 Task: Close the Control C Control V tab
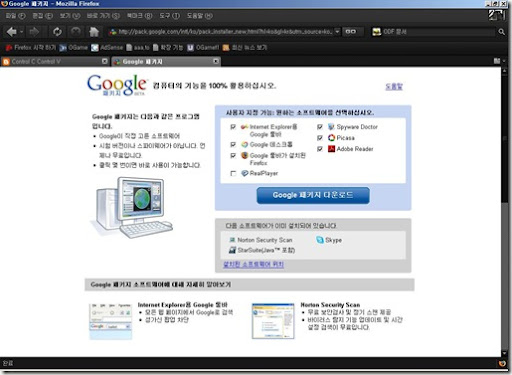(105, 61)
